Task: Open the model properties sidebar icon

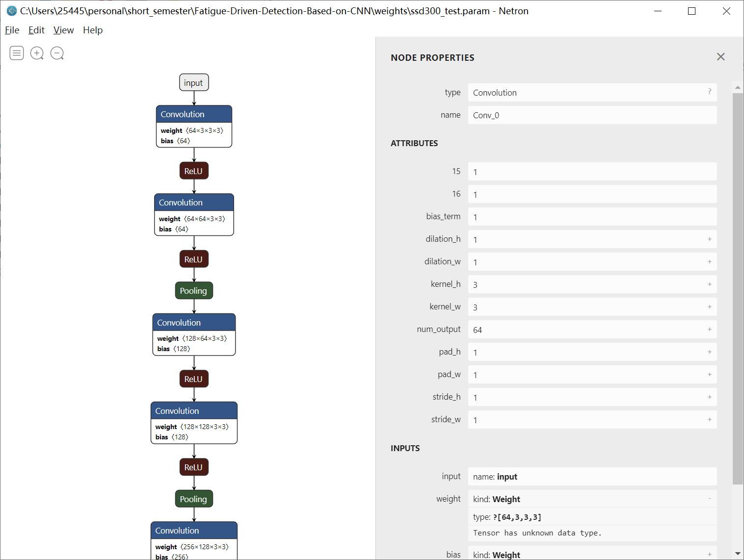Action: coord(17,53)
